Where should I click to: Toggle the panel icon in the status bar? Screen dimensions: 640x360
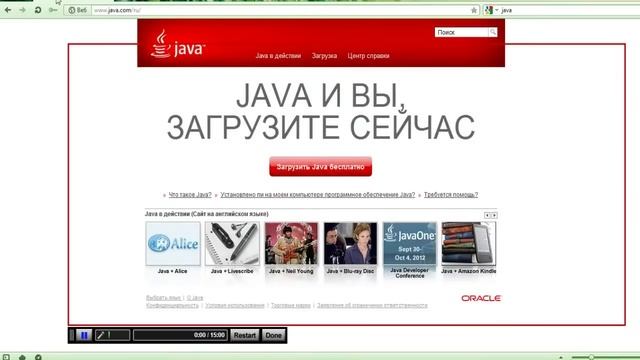[x=6, y=357]
